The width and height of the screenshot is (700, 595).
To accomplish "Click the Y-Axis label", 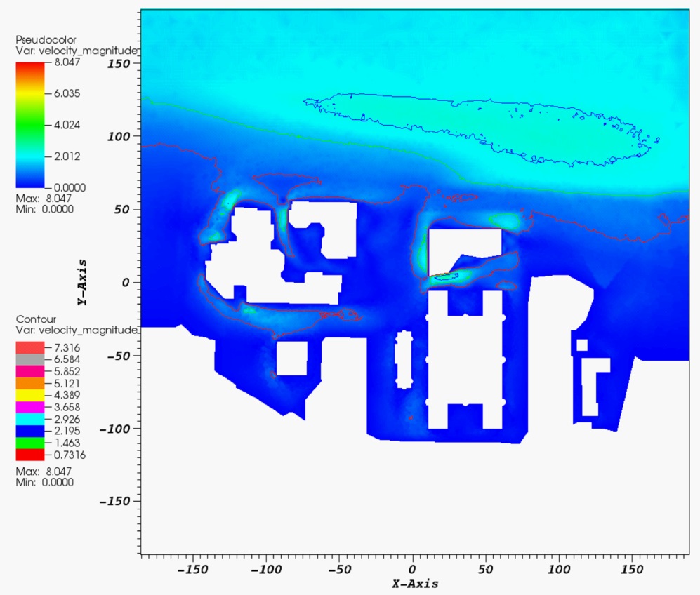I will point(82,281).
